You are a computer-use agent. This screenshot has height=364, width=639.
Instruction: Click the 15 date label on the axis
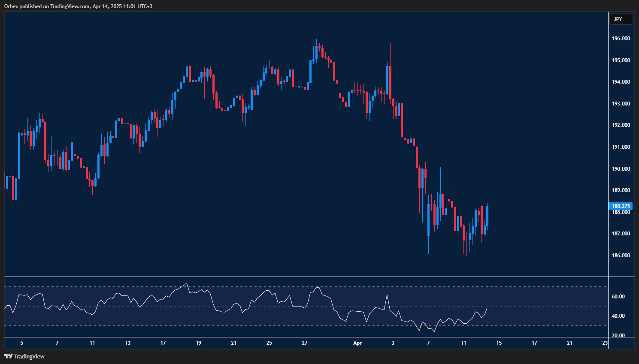(498, 343)
